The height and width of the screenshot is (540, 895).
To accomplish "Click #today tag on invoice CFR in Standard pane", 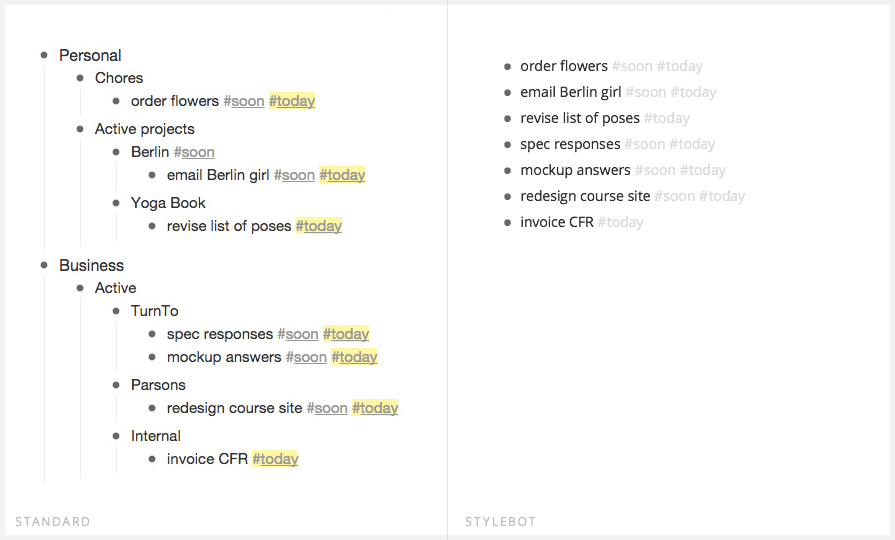I will pyautogui.click(x=275, y=459).
